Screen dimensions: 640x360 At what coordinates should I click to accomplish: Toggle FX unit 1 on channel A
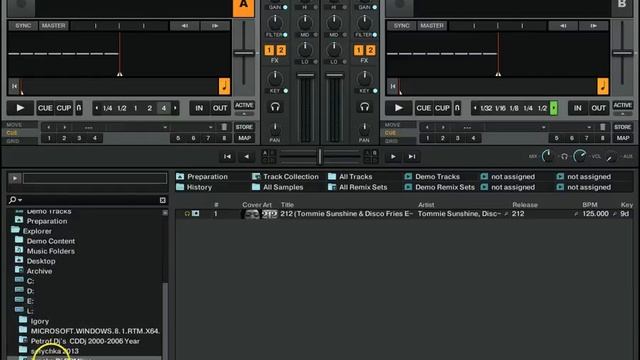pos(269,50)
